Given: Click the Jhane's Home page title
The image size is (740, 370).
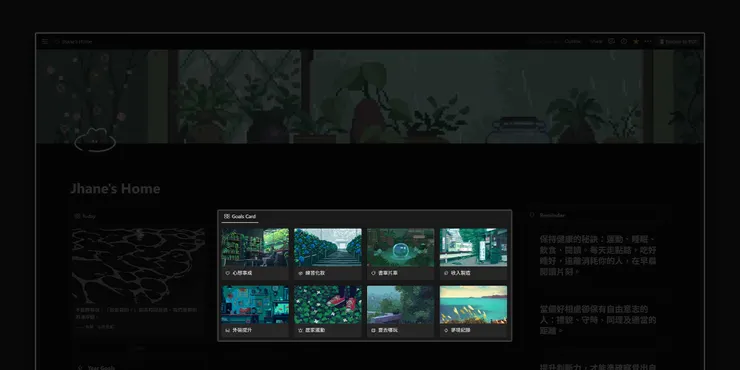Looking at the screenshot, I should coord(115,189).
